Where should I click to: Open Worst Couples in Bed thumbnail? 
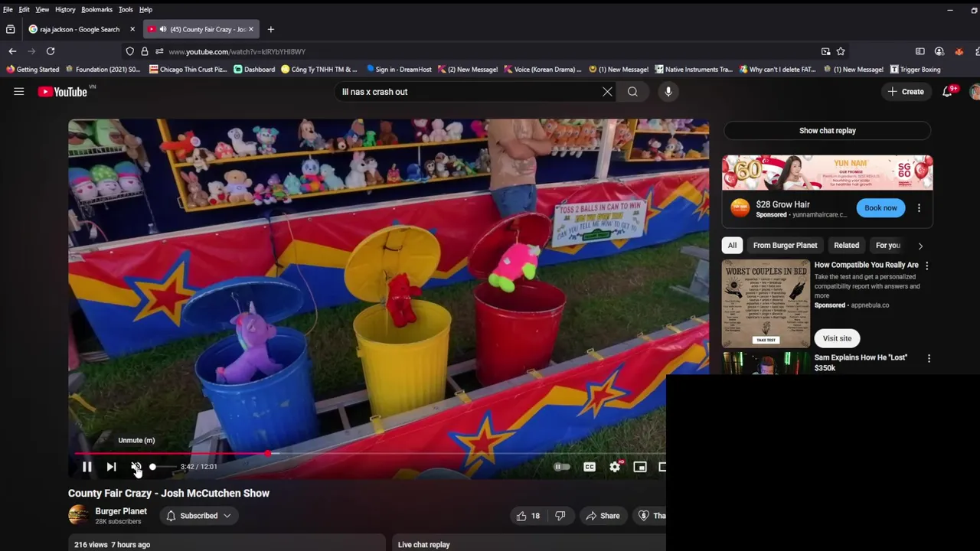(x=766, y=304)
